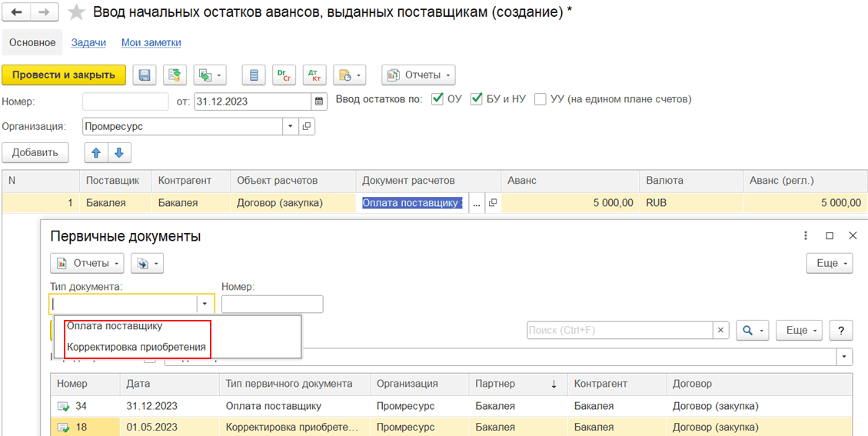Move row down with blue arrow

pyautogui.click(x=118, y=152)
